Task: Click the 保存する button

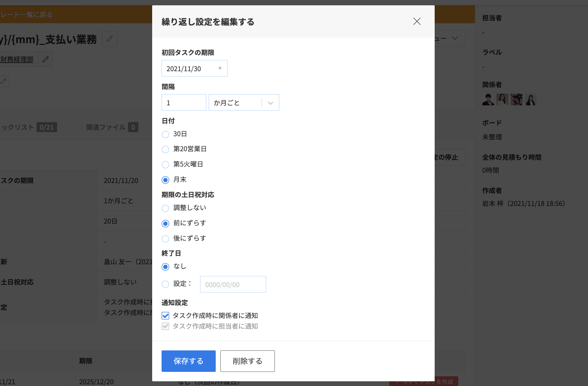Action: pos(188,361)
